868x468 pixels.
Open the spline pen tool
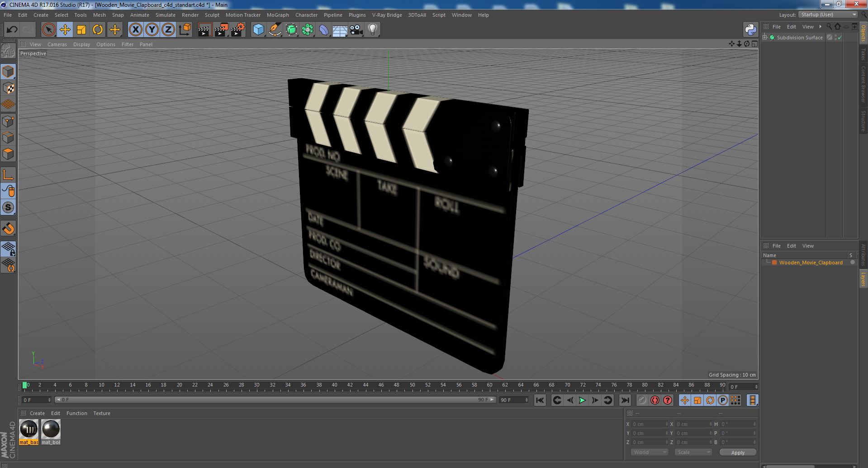coord(275,30)
